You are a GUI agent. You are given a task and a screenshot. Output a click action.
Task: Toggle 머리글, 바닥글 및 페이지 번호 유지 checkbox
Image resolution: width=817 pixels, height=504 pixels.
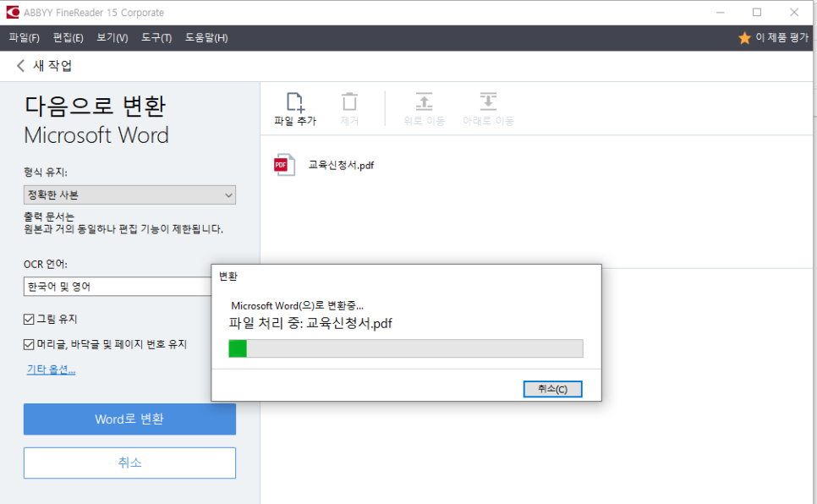click(x=29, y=344)
